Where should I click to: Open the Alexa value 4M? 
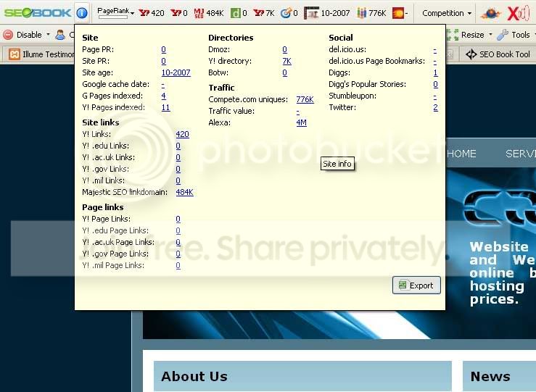click(301, 122)
